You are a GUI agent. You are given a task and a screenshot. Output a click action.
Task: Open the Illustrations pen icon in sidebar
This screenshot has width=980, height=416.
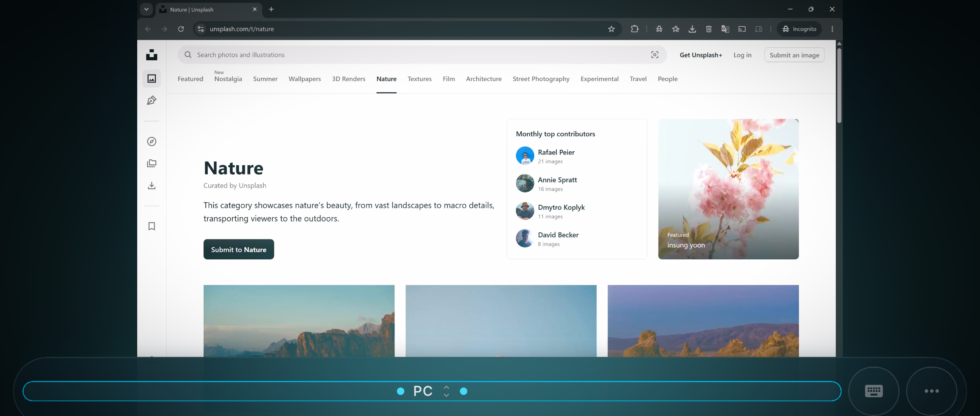(x=151, y=100)
